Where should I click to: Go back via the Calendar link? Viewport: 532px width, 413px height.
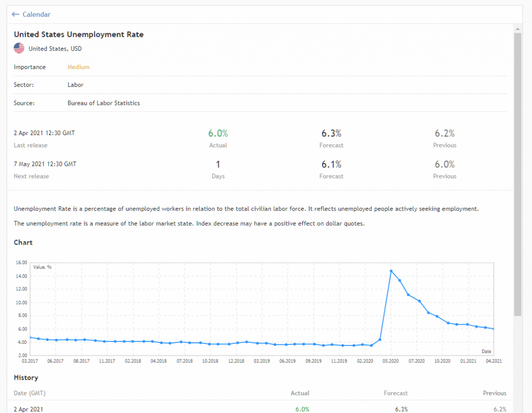point(36,14)
